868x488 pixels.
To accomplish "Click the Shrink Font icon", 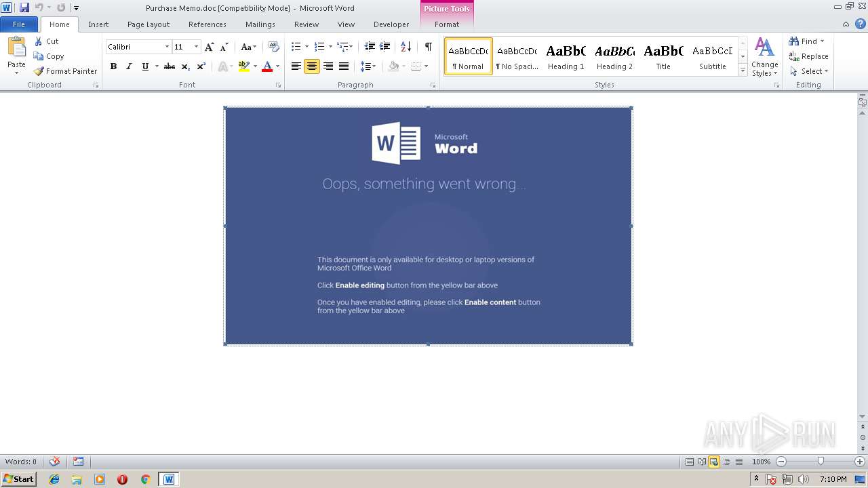I will coord(224,47).
